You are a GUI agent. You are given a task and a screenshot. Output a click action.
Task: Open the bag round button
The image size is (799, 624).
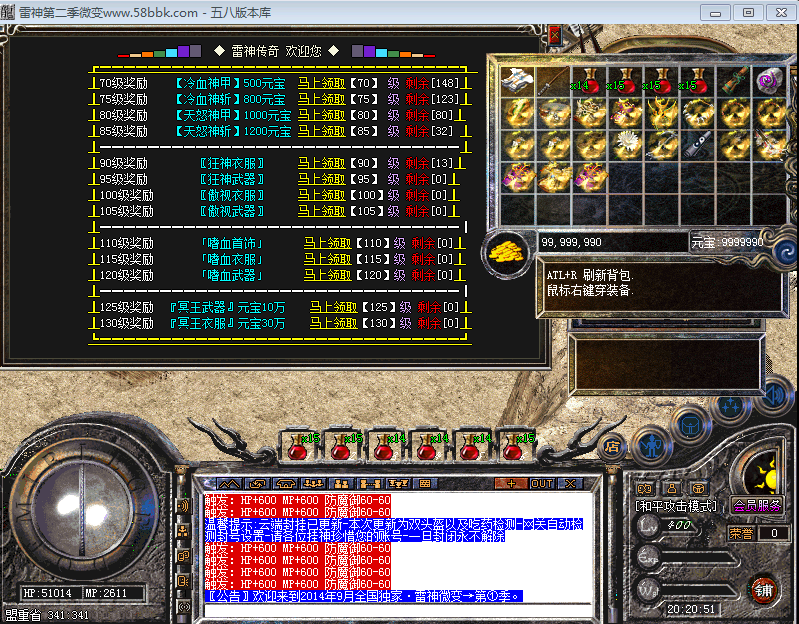point(690,424)
